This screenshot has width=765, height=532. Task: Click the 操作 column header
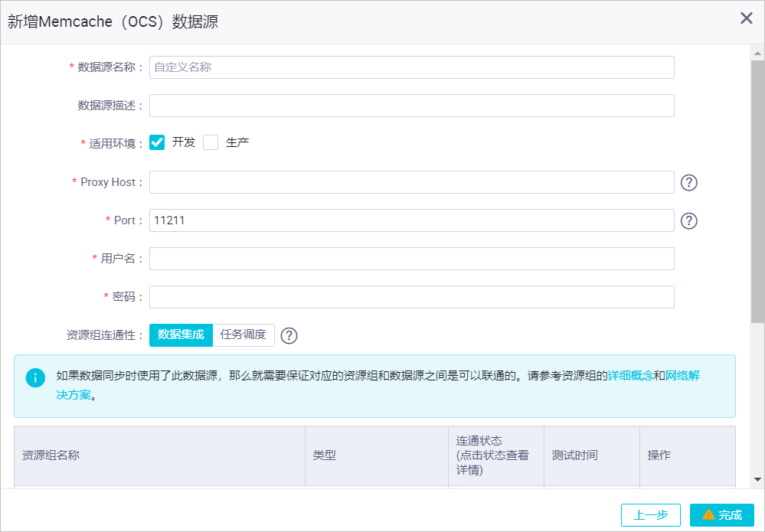(688, 455)
